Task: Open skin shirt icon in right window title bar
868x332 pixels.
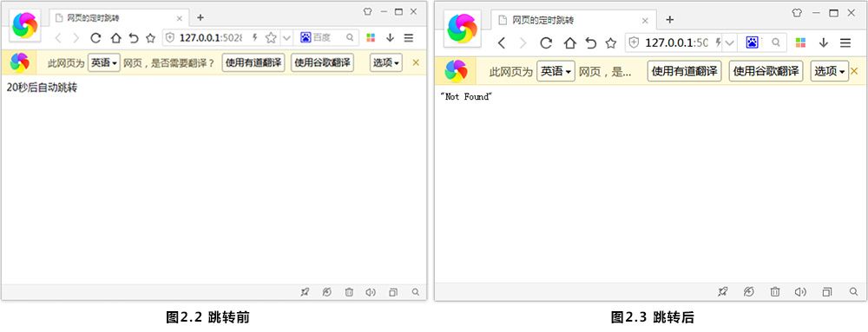Action: click(797, 13)
